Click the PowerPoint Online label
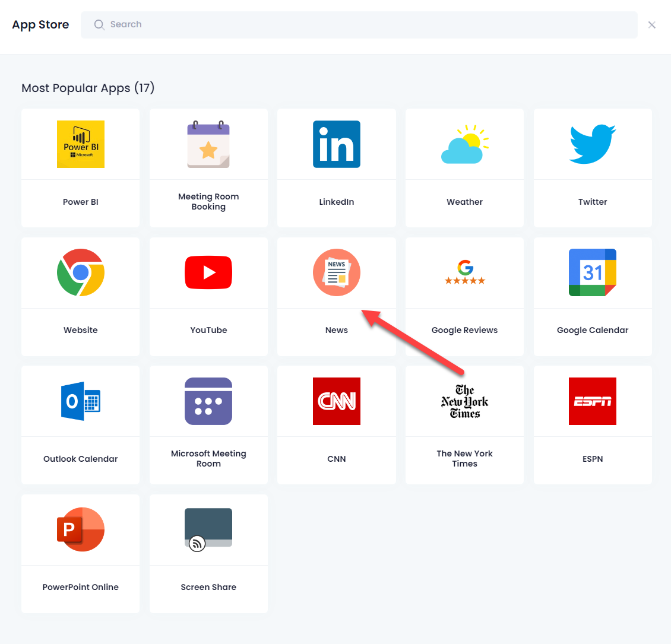The width and height of the screenshot is (671, 644). click(x=80, y=587)
